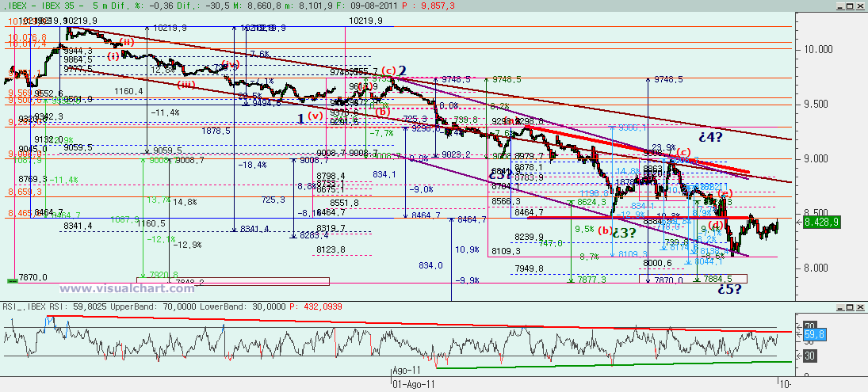Click the blue 59,8 RSI value tag
Screen dimensions: 868x392
pyautogui.click(x=814, y=334)
